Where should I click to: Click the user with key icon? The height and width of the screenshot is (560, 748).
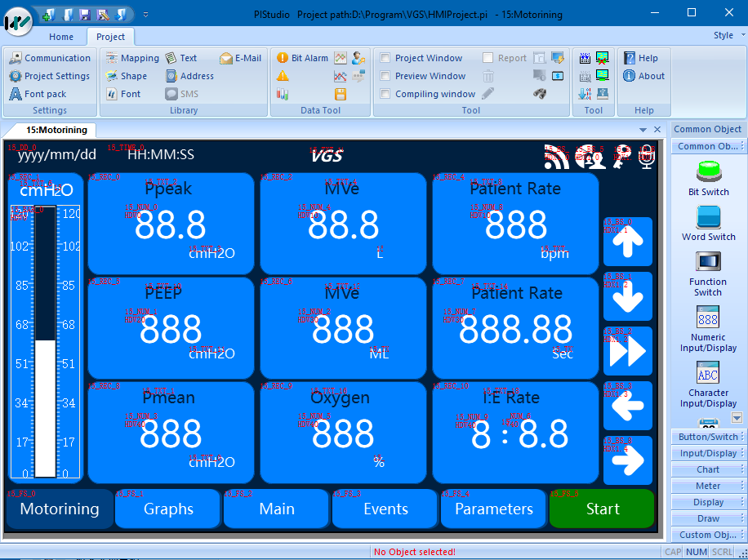point(358,58)
